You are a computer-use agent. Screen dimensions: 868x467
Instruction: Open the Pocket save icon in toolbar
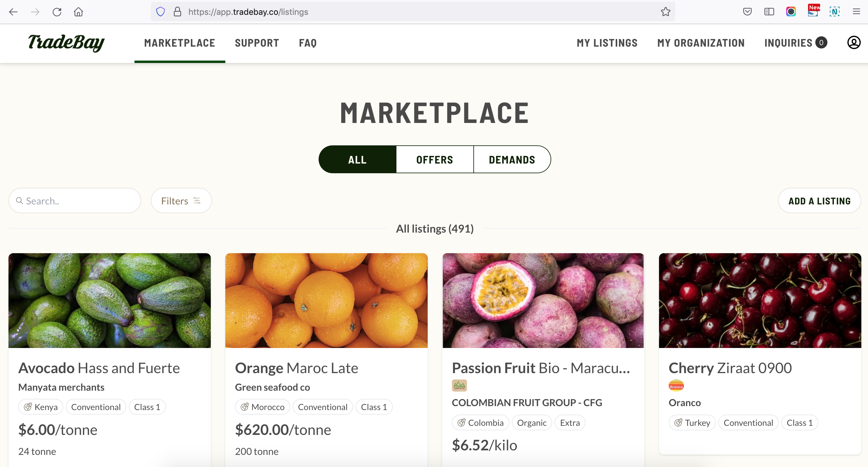click(x=747, y=12)
